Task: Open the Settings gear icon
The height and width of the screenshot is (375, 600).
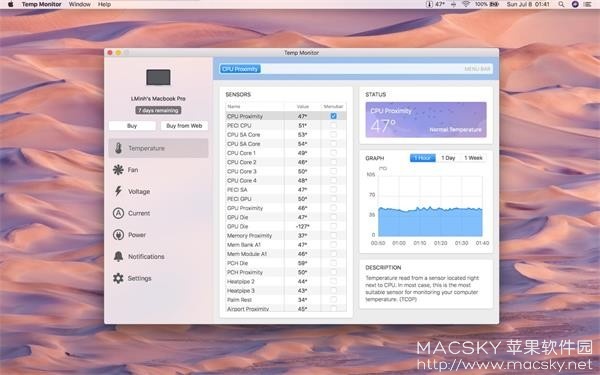Action: click(x=118, y=278)
